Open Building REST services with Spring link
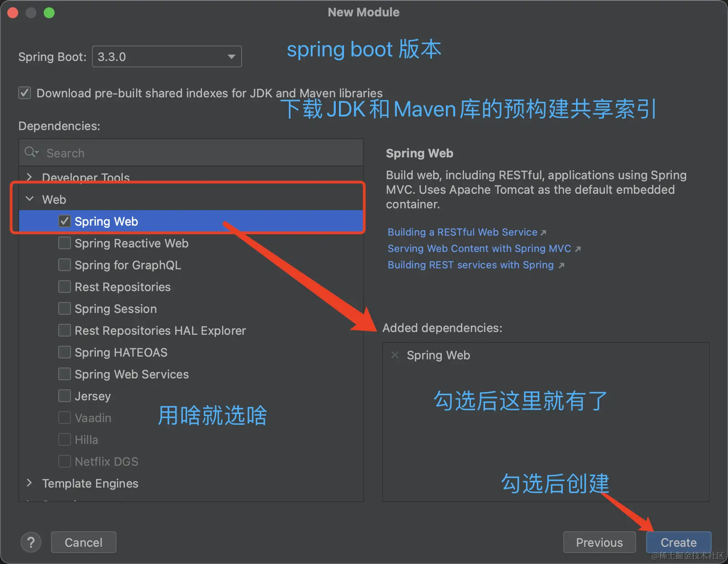Screen dimensions: 728x564 (x=470, y=265)
